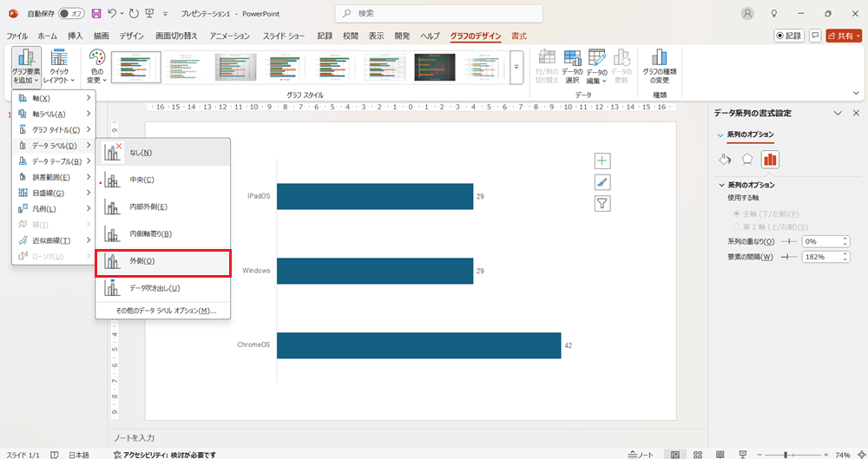Open the データ テーブル(B) submenu

54,161
